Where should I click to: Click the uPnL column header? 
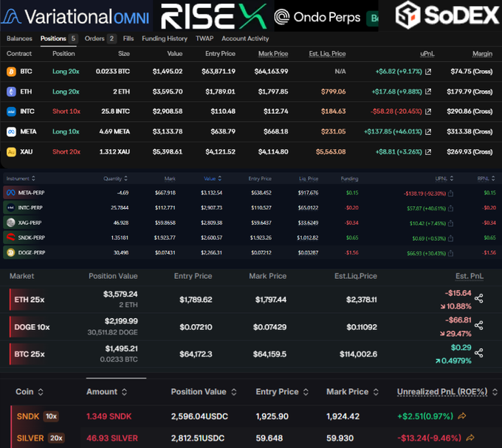point(427,54)
